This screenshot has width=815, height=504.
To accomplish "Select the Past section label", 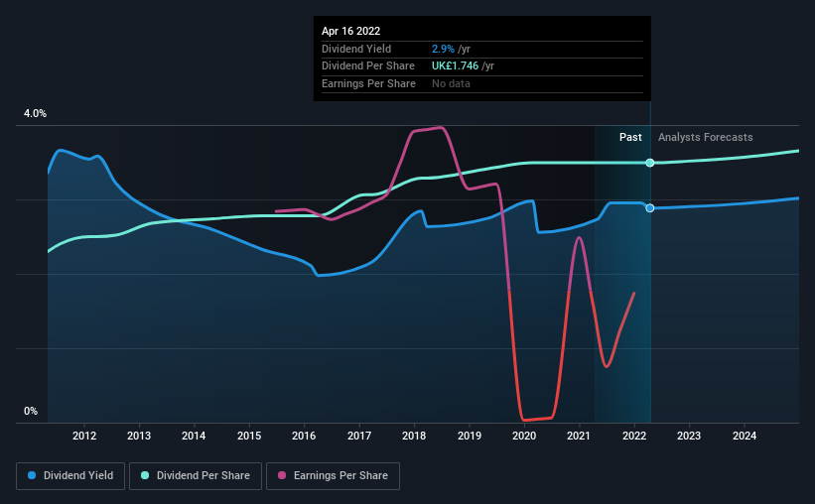I will pos(630,138).
